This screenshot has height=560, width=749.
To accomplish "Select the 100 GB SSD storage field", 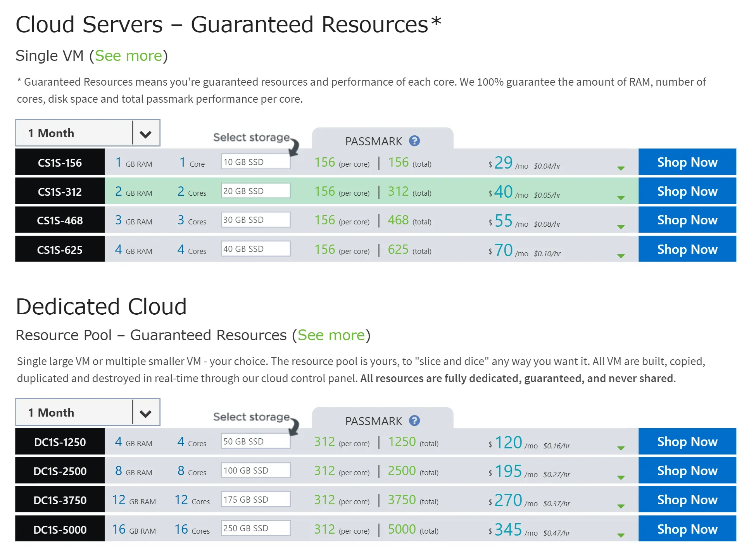I will click(x=255, y=470).
